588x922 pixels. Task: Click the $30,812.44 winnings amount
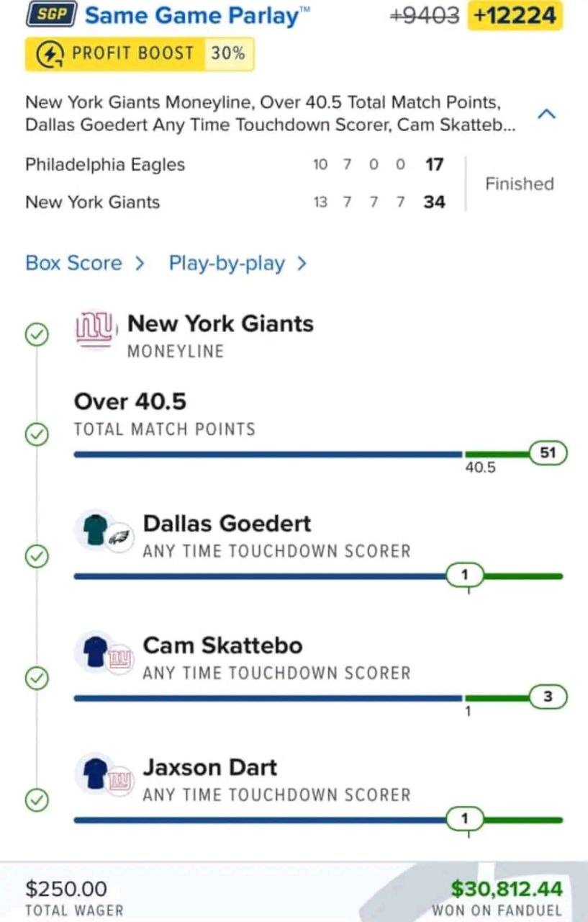click(506, 888)
